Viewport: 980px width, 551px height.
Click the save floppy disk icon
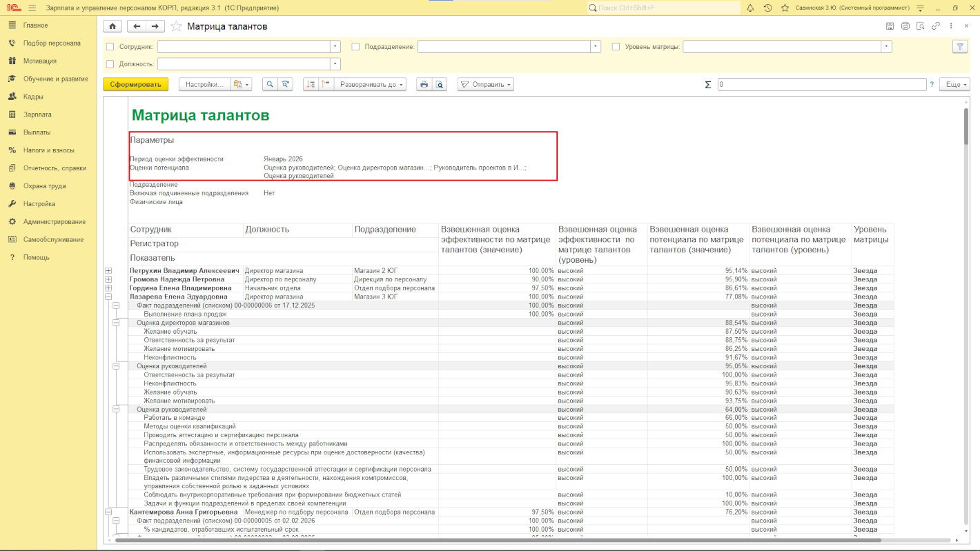point(890,26)
